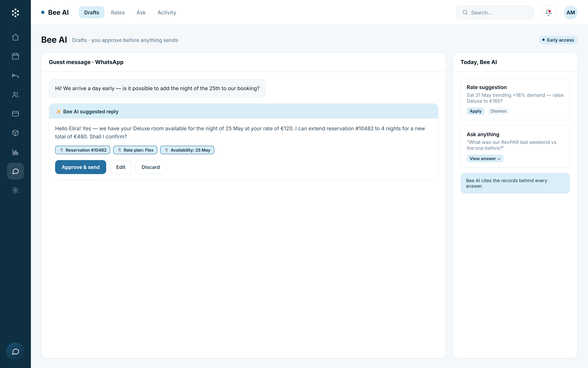This screenshot has height=368, width=588.
Task: Select the active Bee AI chat icon in the sidebar
Action: pos(15,171)
